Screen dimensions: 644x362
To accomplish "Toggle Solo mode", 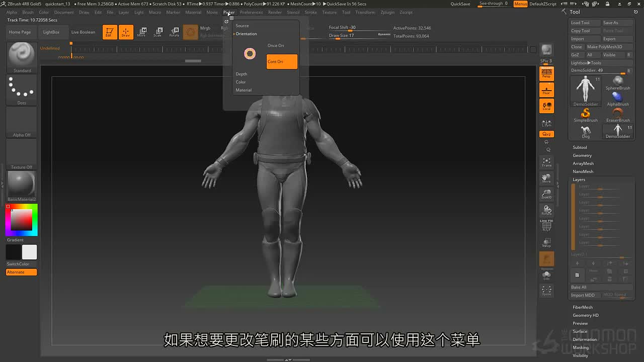I will (546, 276).
